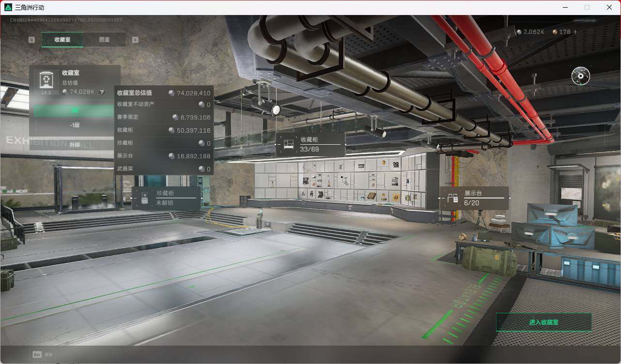Click the 升级 upgrade button

point(75,145)
